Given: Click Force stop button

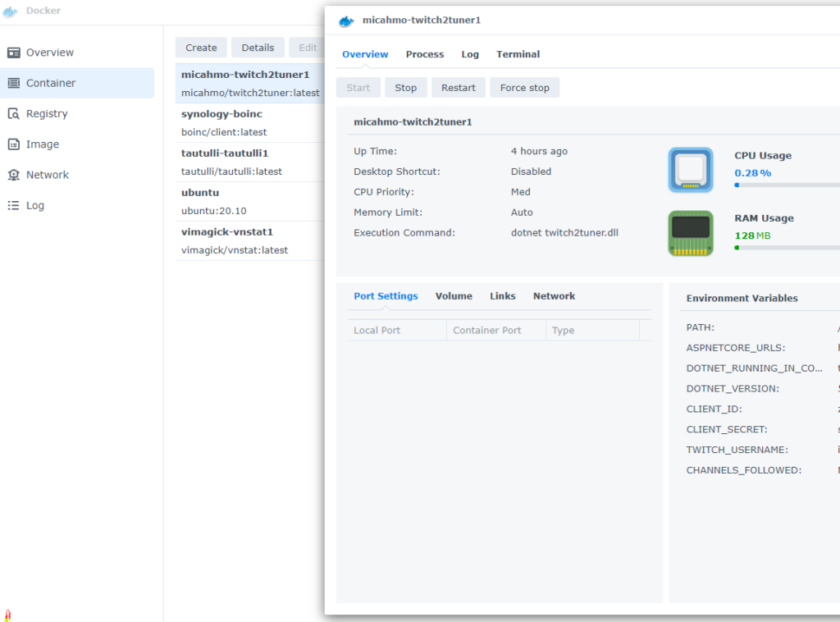Looking at the screenshot, I should click(x=524, y=88).
